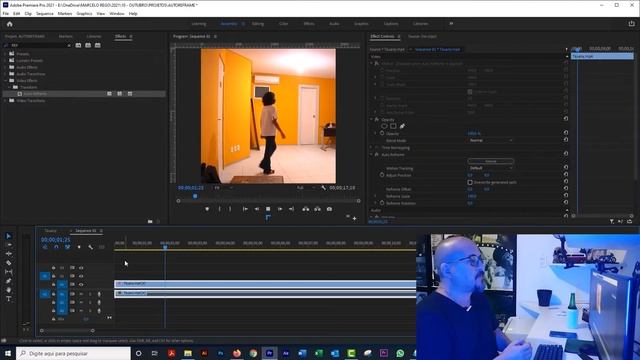
Task: Click the Home icon
Action: point(9,24)
